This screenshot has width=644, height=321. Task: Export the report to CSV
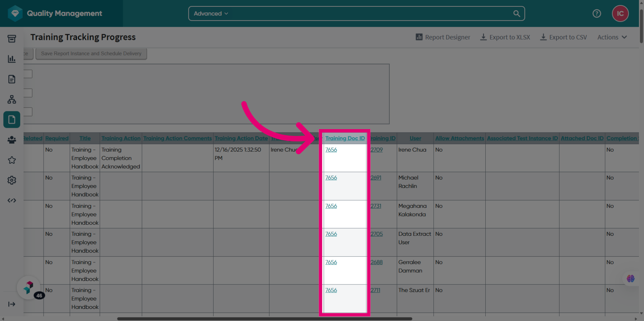point(563,37)
